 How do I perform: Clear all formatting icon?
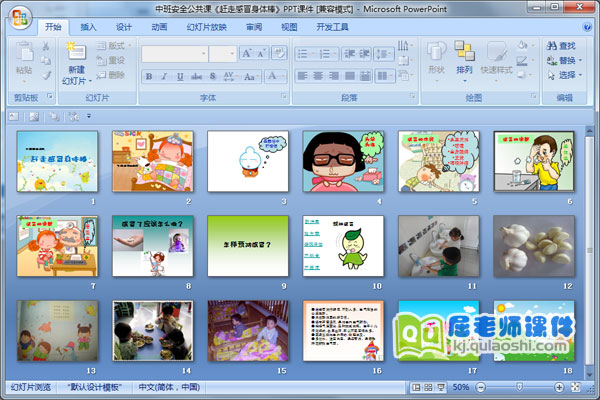point(279,54)
